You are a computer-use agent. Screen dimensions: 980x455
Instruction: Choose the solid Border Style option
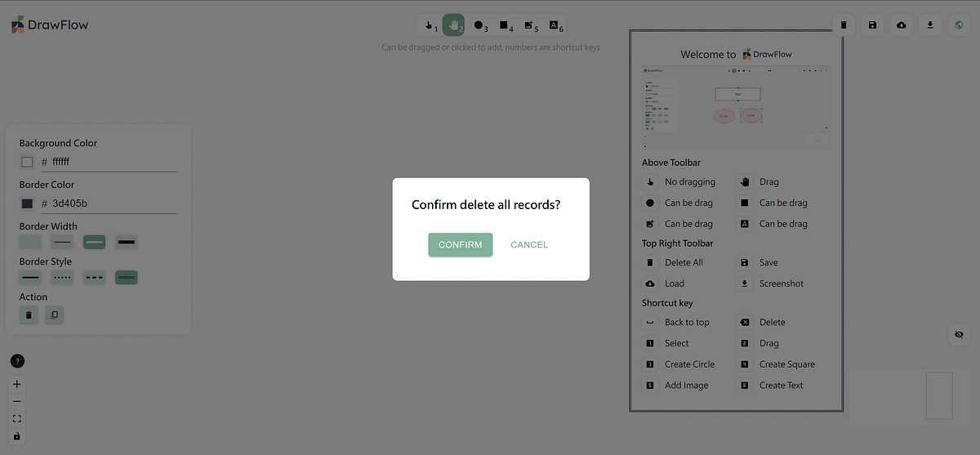[30, 278]
